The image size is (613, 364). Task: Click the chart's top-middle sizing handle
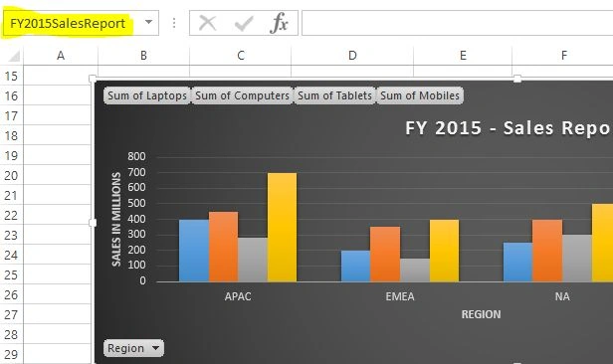pyautogui.click(x=516, y=79)
